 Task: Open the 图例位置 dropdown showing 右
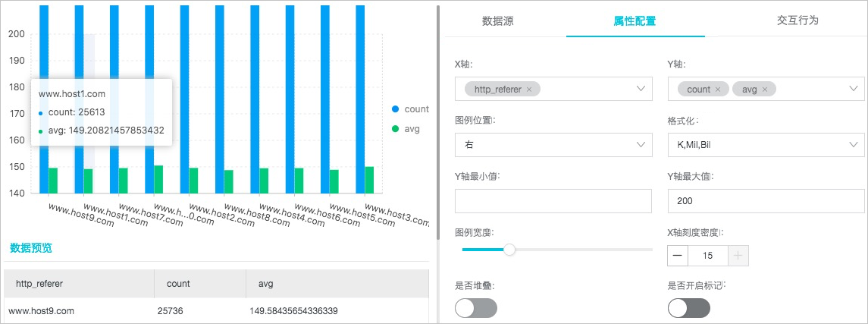coord(553,145)
